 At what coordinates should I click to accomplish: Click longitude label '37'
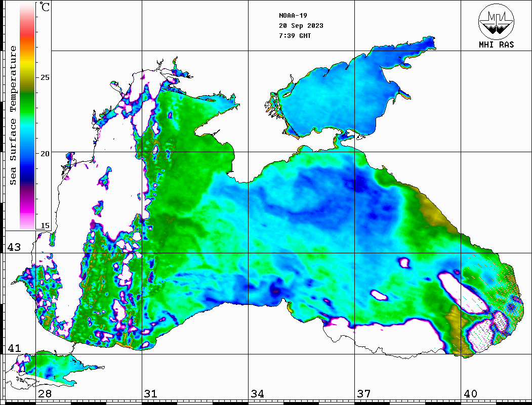[x=364, y=393]
